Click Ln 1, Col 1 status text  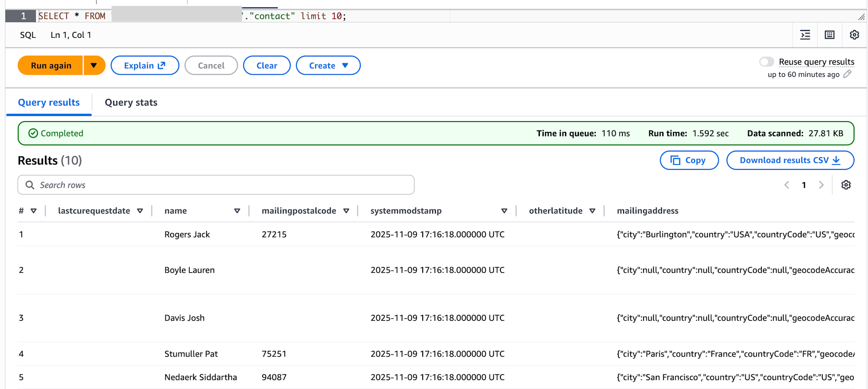(71, 35)
